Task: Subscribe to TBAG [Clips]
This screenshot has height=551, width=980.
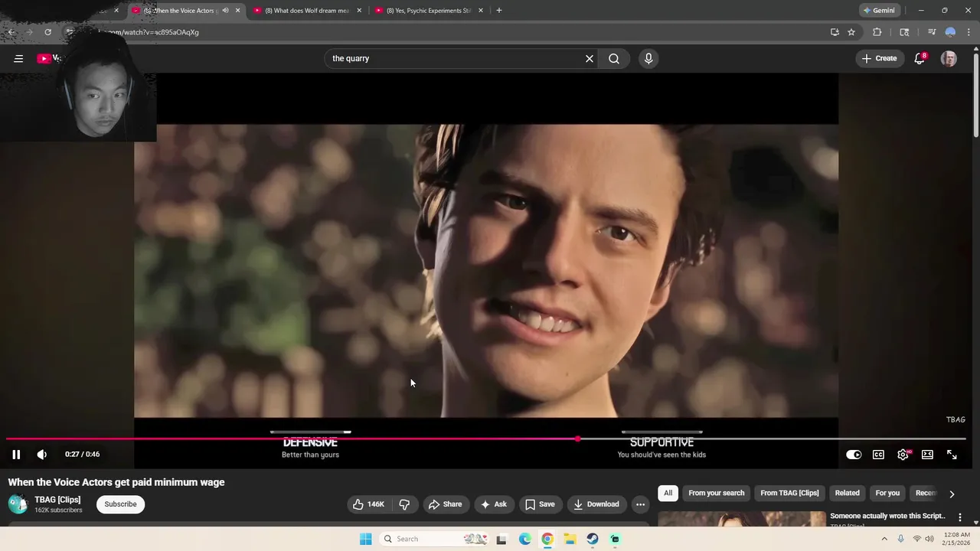Action: 120,504
